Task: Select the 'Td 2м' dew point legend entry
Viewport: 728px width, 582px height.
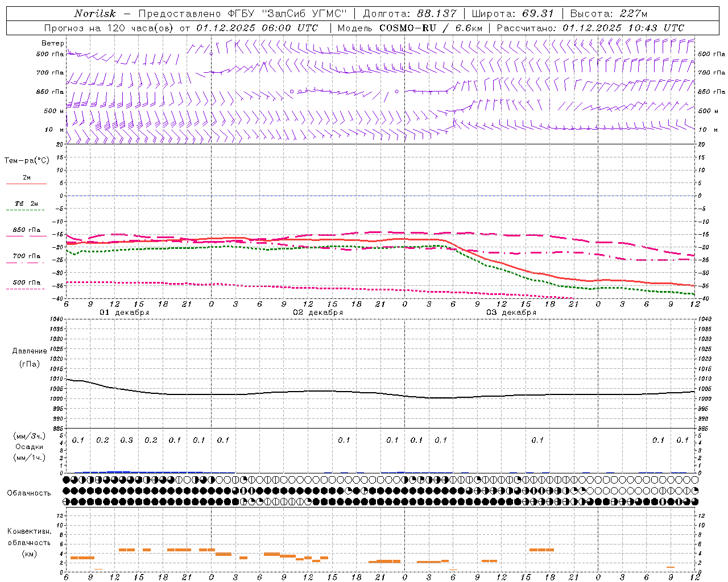Action: click(x=27, y=203)
